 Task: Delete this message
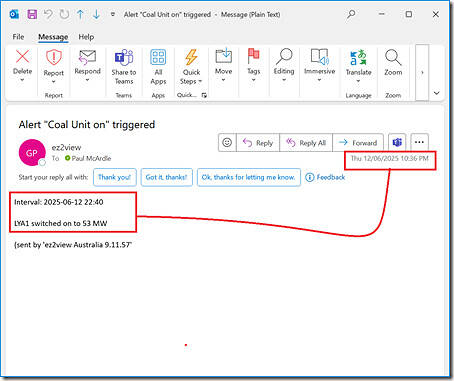pos(23,61)
